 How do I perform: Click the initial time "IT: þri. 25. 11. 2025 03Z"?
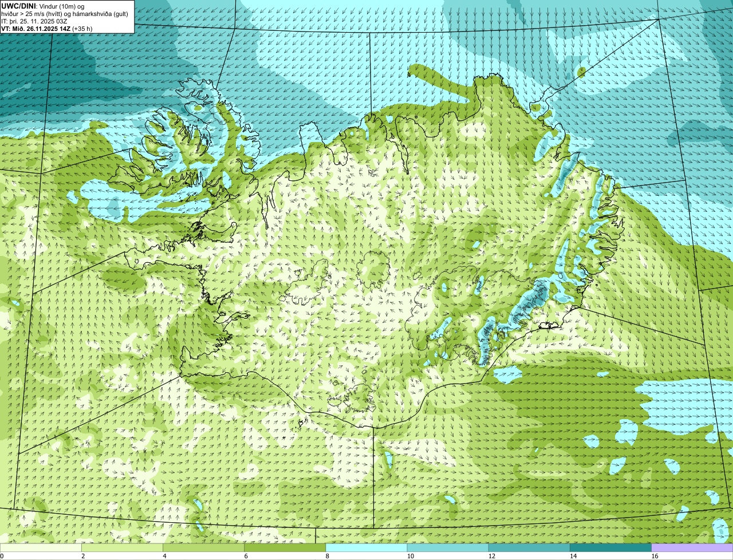(x=34, y=21)
